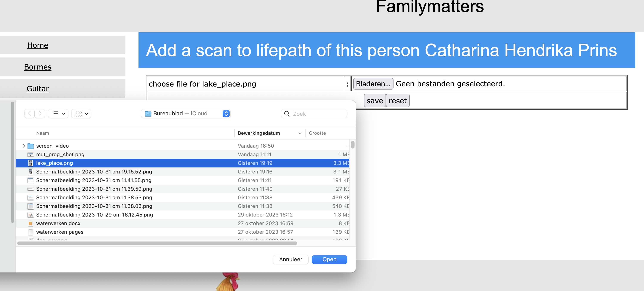Click the screen_video folder icon
The width and height of the screenshot is (644, 291).
(31, 146)
